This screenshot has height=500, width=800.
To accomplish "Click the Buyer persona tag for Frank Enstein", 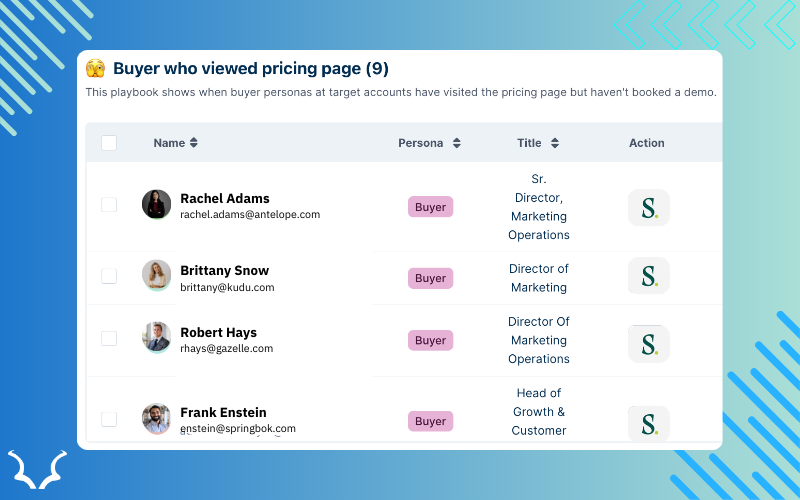I will pos(430,421).
